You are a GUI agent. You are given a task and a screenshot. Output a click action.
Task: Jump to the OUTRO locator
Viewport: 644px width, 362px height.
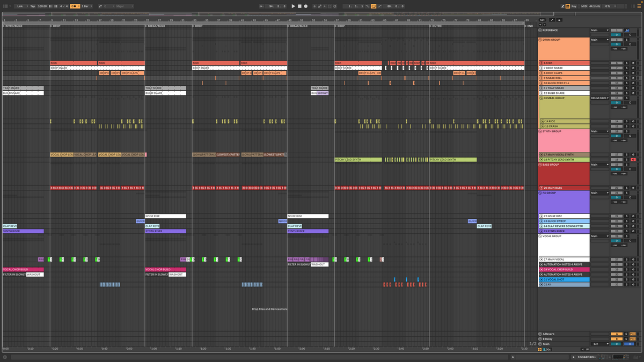[x=436, y=26]
